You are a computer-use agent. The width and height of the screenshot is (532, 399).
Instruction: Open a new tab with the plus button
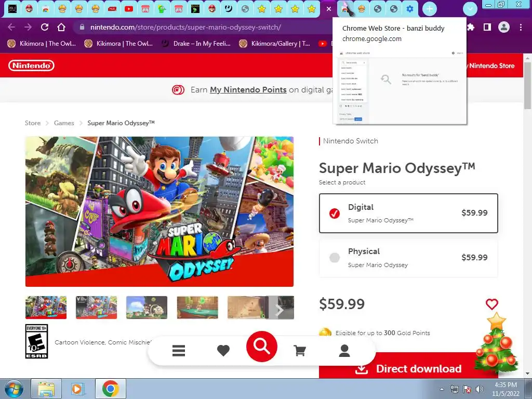430,9
